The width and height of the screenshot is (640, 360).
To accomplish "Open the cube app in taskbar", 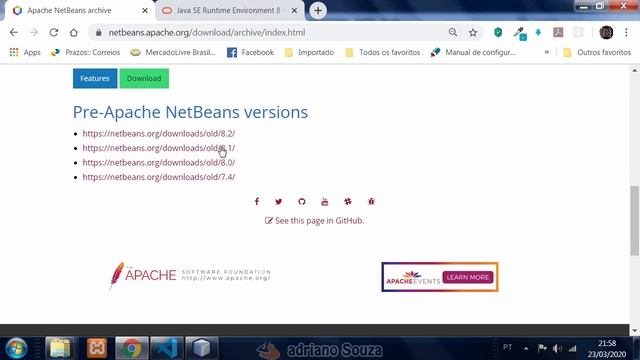I will click(x=202, y=348).
